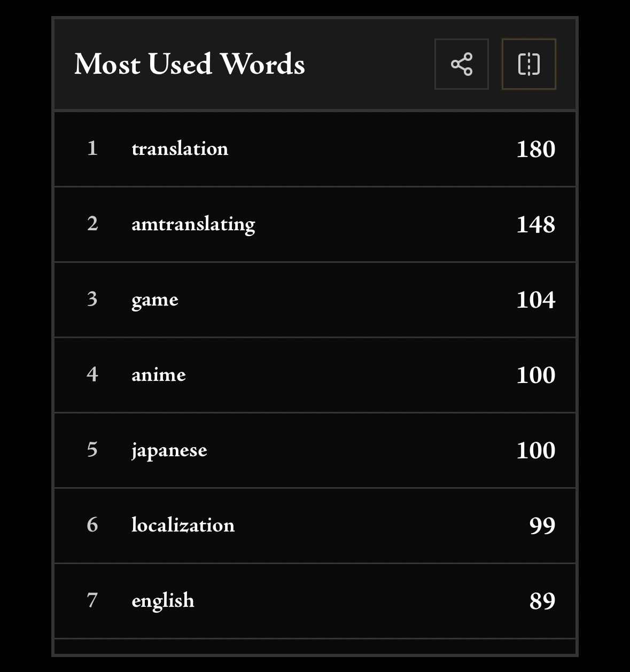Click rank number 7 beside english
Image resolution: width=630 pixels, height=672 pixels.
[92, 600]
